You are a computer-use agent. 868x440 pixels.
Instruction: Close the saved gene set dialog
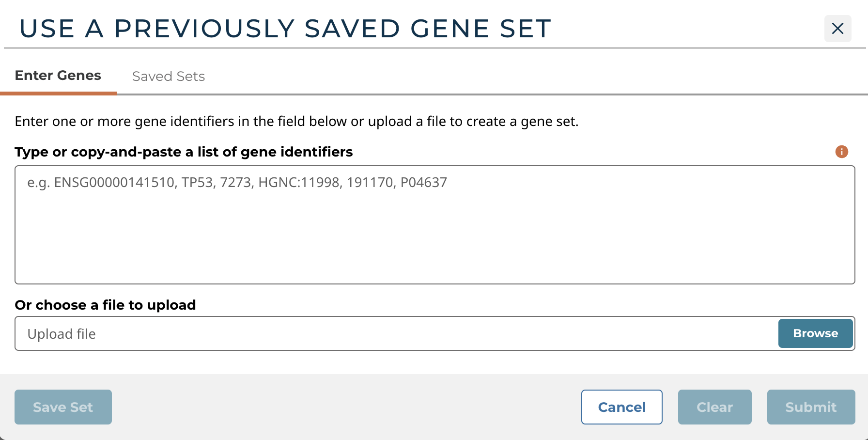(x=837, y=29)
